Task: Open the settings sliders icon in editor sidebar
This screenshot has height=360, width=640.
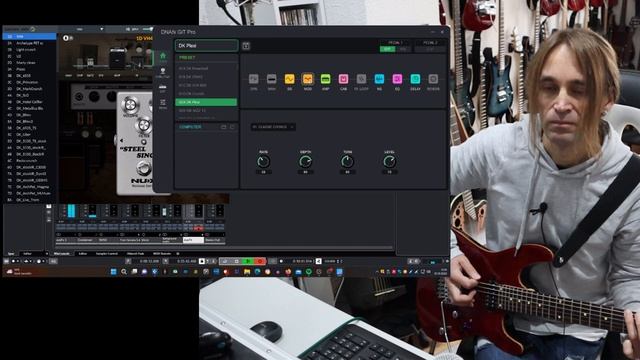Action: [x=163, y=104]
